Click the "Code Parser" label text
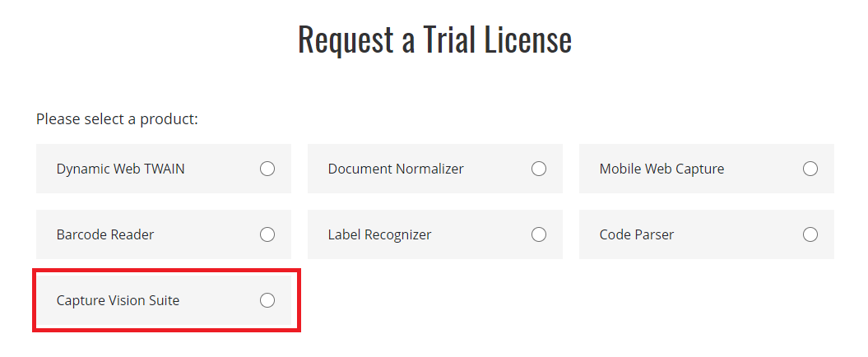Viewport: 868px width, 357px height. [637, 234]
